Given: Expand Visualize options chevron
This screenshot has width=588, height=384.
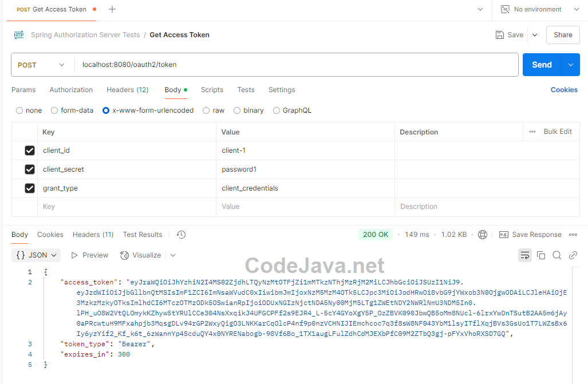Looking at the screenshot, I should (x=173, y=255).
